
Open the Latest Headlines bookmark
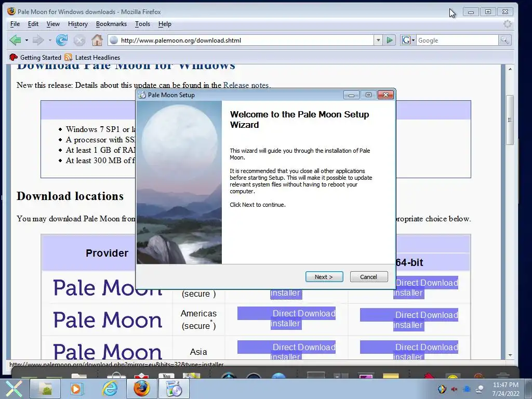click(92, 57)
